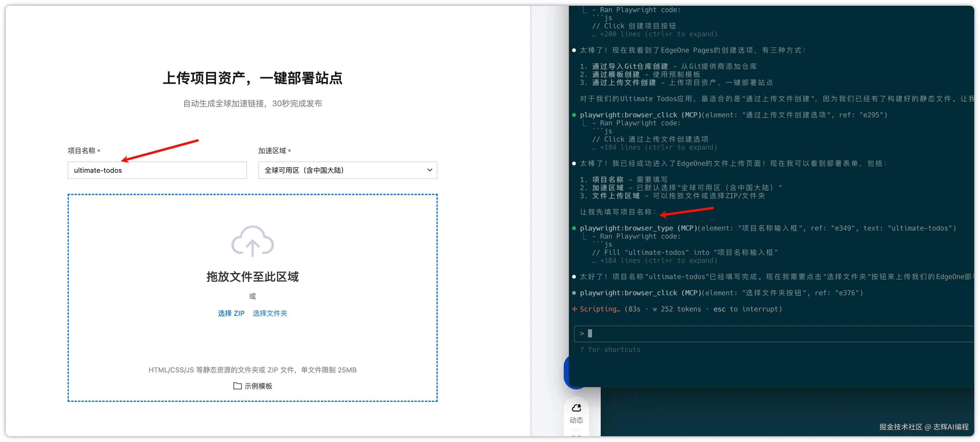Screen dimensions: 980x442
Task: Click the 选择 ZIP link
Action: tap(231, 313)
